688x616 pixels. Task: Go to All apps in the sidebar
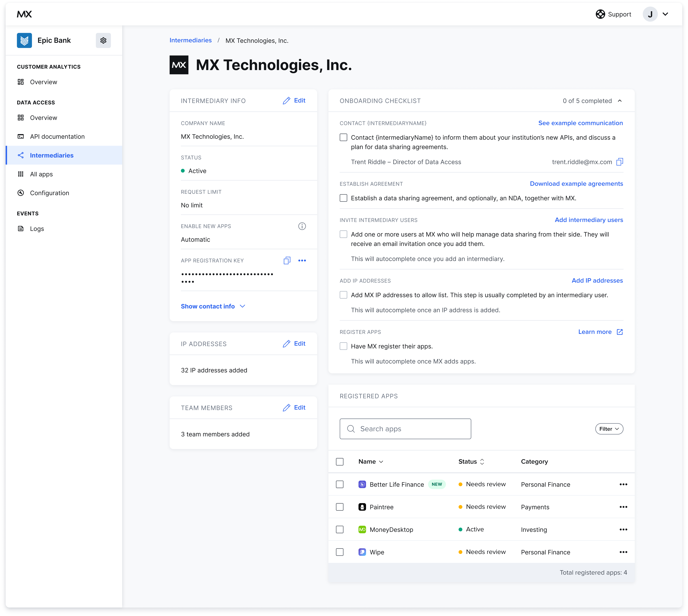pos(41,174)
